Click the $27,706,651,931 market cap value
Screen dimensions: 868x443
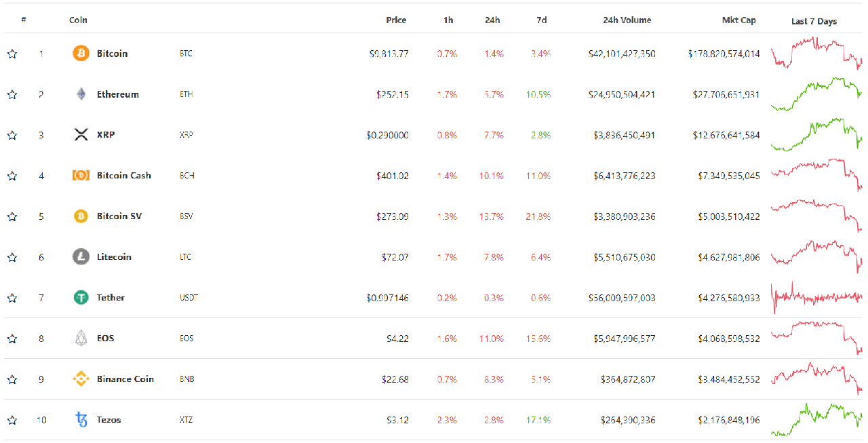[x=726, y=94]
